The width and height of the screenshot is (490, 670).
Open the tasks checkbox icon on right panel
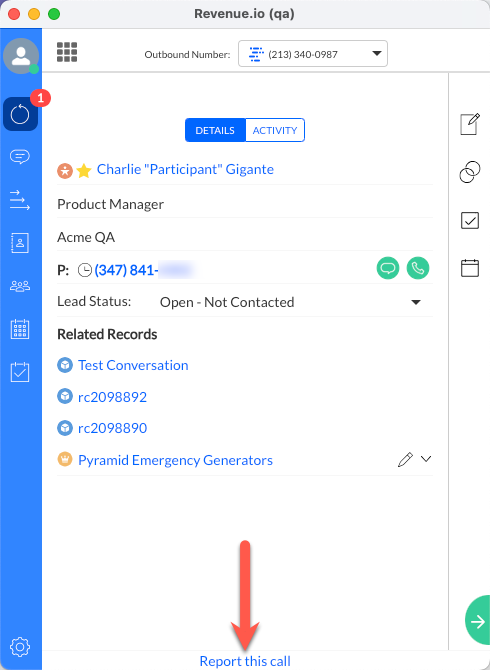click(x=470, y=220)
